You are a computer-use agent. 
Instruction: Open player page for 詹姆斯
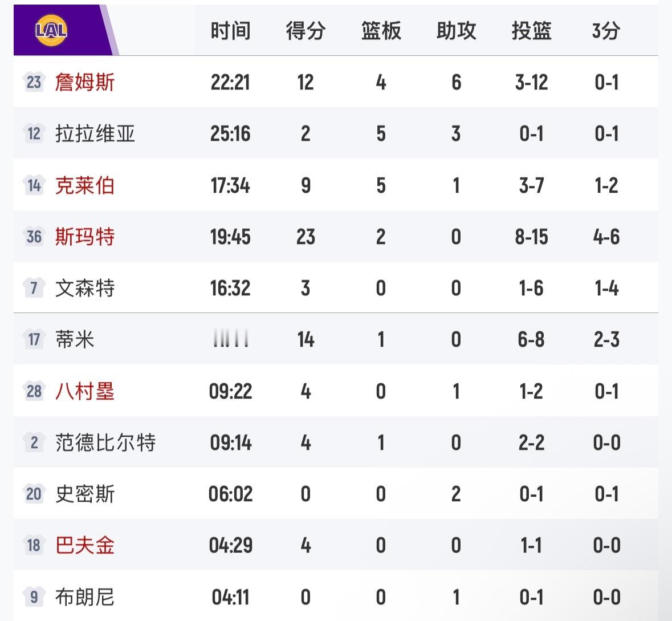[x=85, y=83]
